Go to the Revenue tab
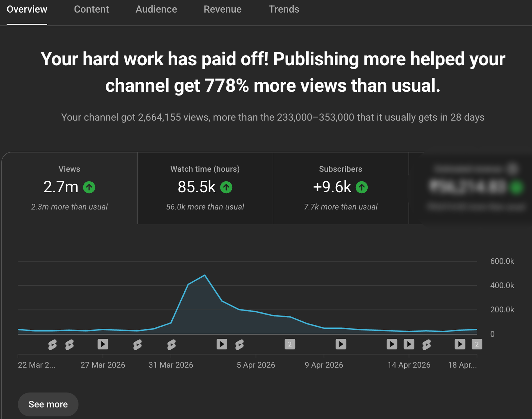Image resolution: width=532 pixels, height=419 pixels. pyautogui.click(x=222, y=9)
